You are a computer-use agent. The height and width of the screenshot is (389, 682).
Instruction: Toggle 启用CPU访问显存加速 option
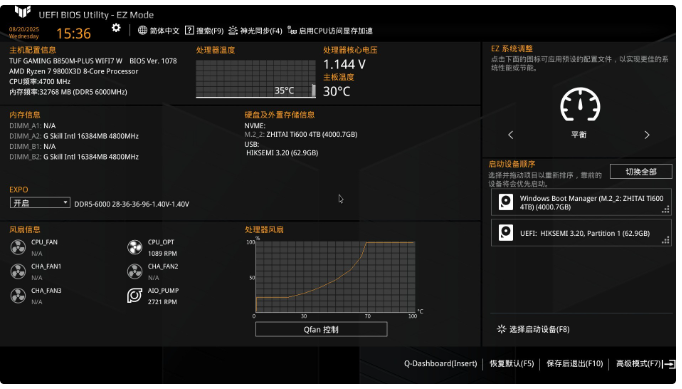(x=330, y=31)
